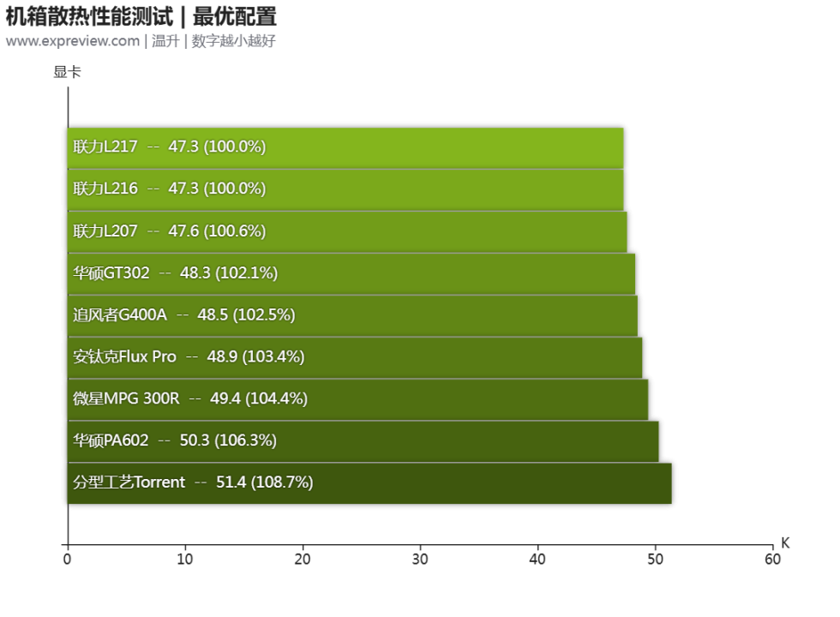This screenshot has width=840, height=617.
Task: Click the 微星MPG 300R bar
Action: point(357,399)
